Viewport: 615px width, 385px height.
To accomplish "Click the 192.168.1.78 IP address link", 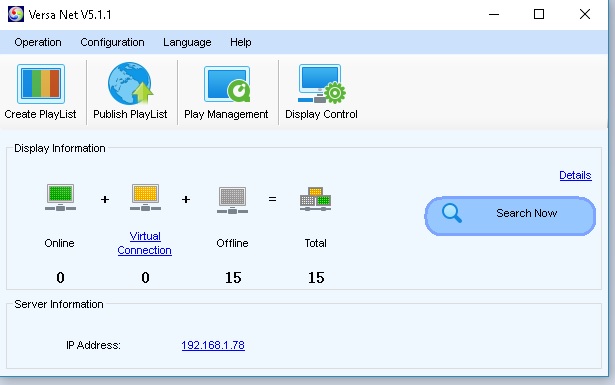I will point(213,345).
